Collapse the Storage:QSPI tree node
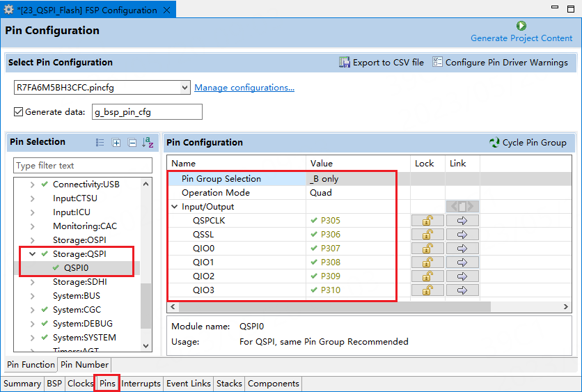Screen dimensions: 582x392 point(32,254)
